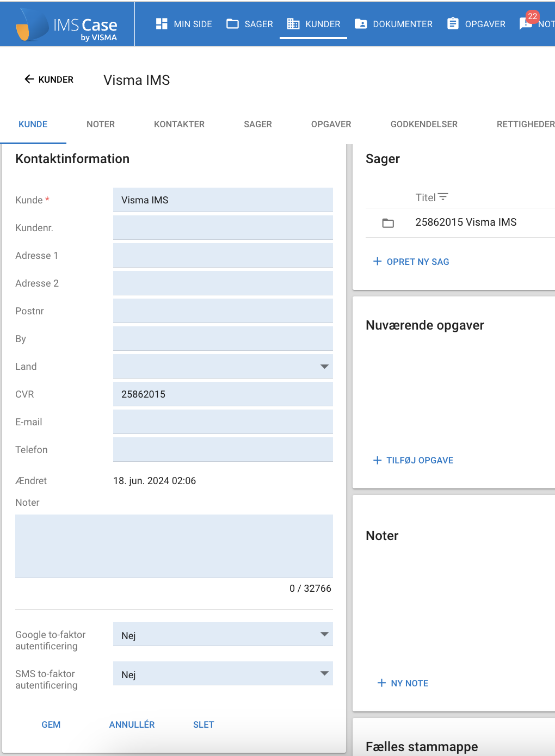555x756 pixels.
Task: Select the Opgaver tab
Action: point(331,124)
